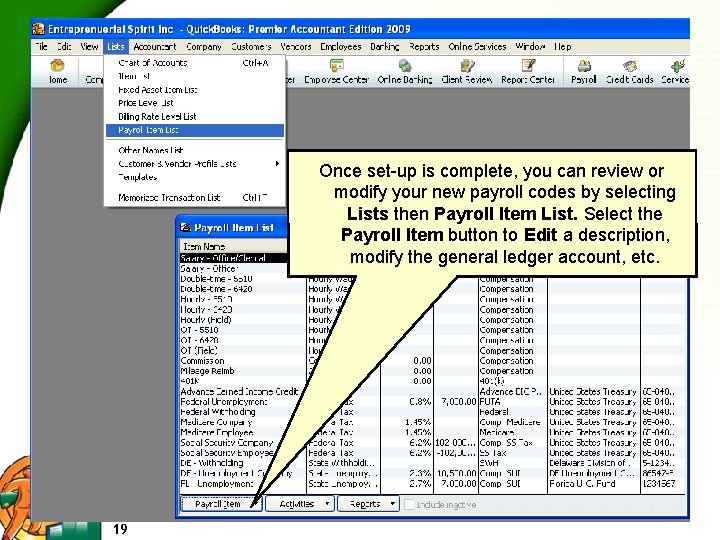Open the Payroll toolbar icon
The image size is (720, 540).
584,71
